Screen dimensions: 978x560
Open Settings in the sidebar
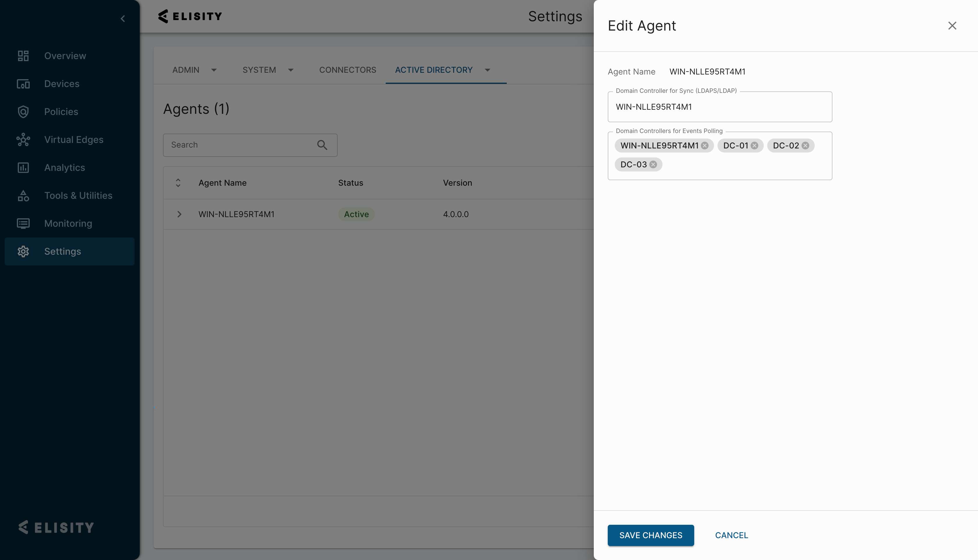click(x=69, y=251)
